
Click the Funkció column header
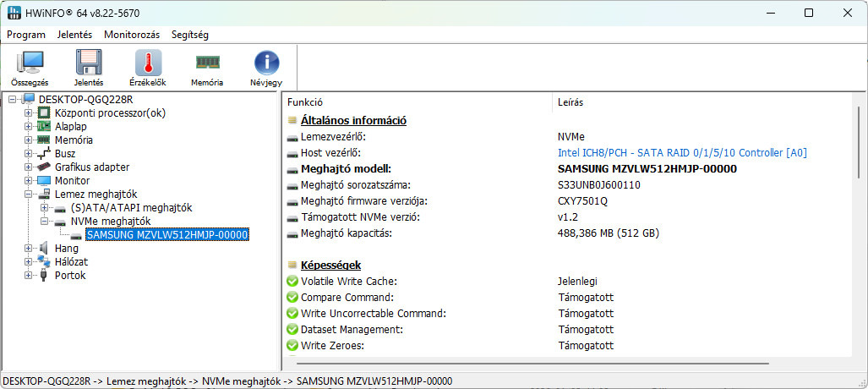tap(418, 102)
